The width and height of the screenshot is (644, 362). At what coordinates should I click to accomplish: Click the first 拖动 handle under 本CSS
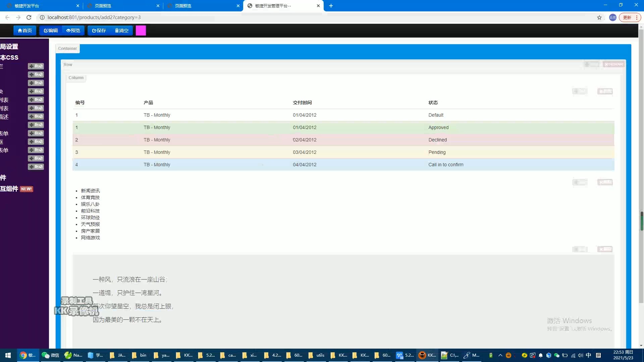point(36,66)
